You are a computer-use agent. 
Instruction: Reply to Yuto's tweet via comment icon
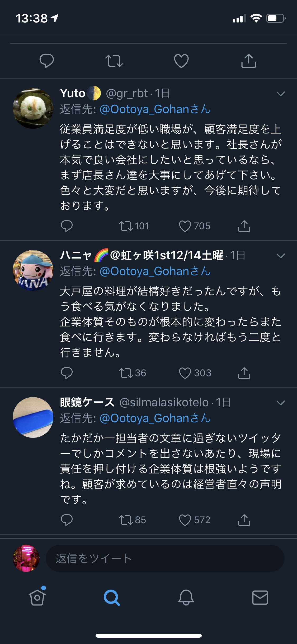coord(67,226)
